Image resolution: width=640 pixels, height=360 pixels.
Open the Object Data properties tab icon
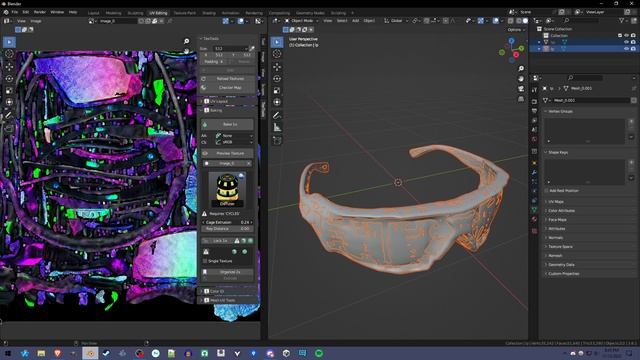coord(534,209)
